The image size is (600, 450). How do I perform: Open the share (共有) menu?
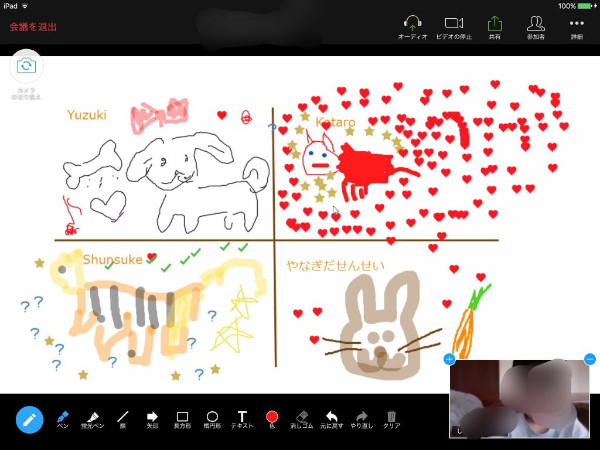click(x=495, y=25)
